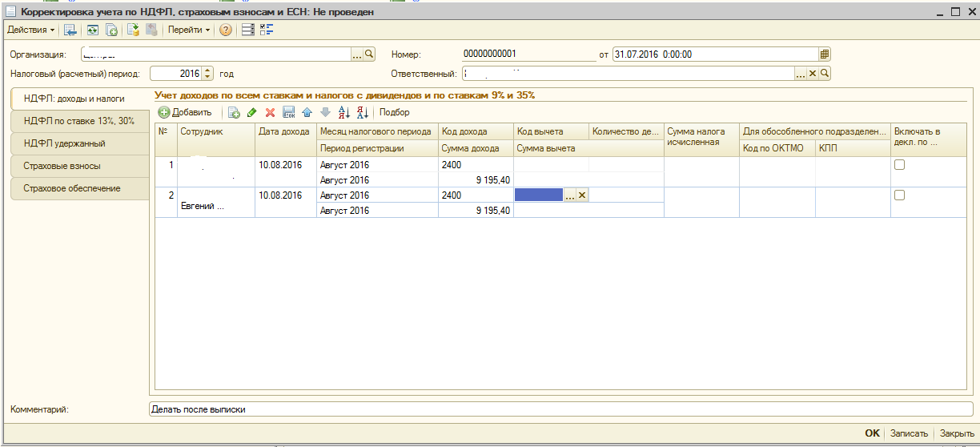The image size is (980, 447).
Task: Switch to the Страховые взносы tab
Action: point(62,166)
